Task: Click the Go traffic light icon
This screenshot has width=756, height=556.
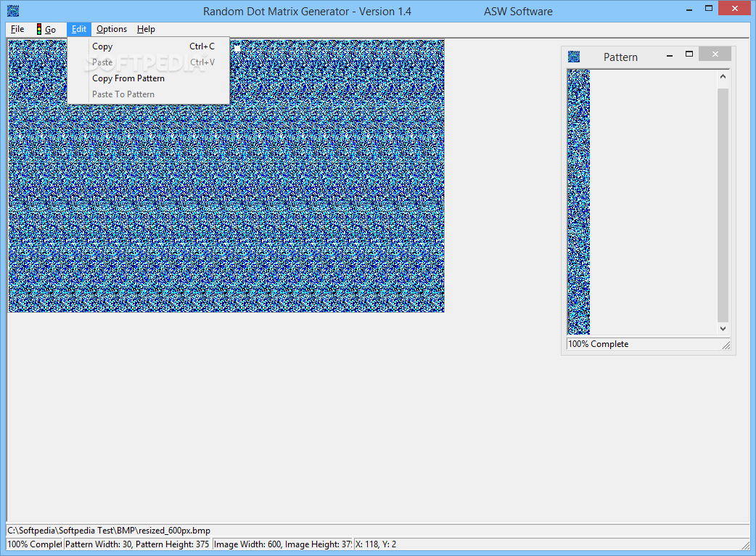Action: [39, 30]
